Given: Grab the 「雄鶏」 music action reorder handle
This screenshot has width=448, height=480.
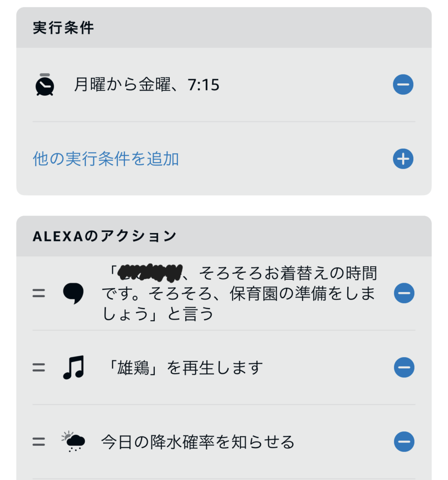Looking at the screenshot, I should click(39, 367).
